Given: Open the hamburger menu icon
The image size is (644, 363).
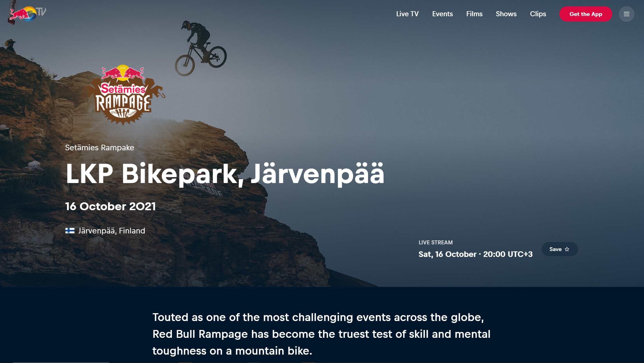Looking at the screenshot, I should pos(626,14).
